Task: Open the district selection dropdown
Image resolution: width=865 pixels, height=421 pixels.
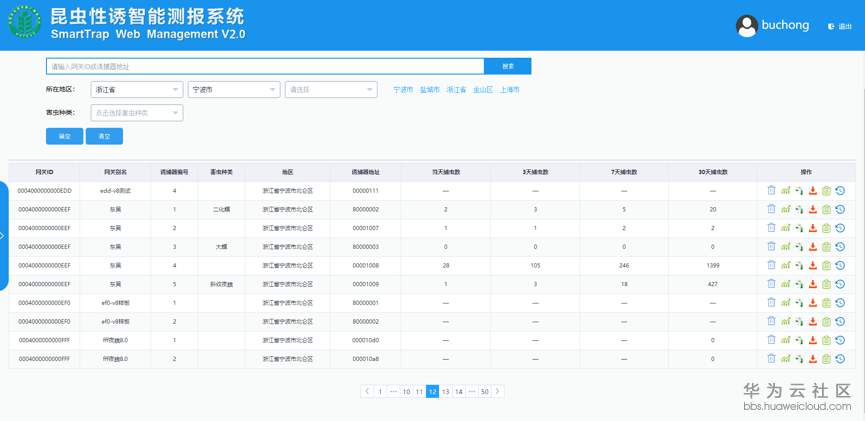Action: point(331,89)
